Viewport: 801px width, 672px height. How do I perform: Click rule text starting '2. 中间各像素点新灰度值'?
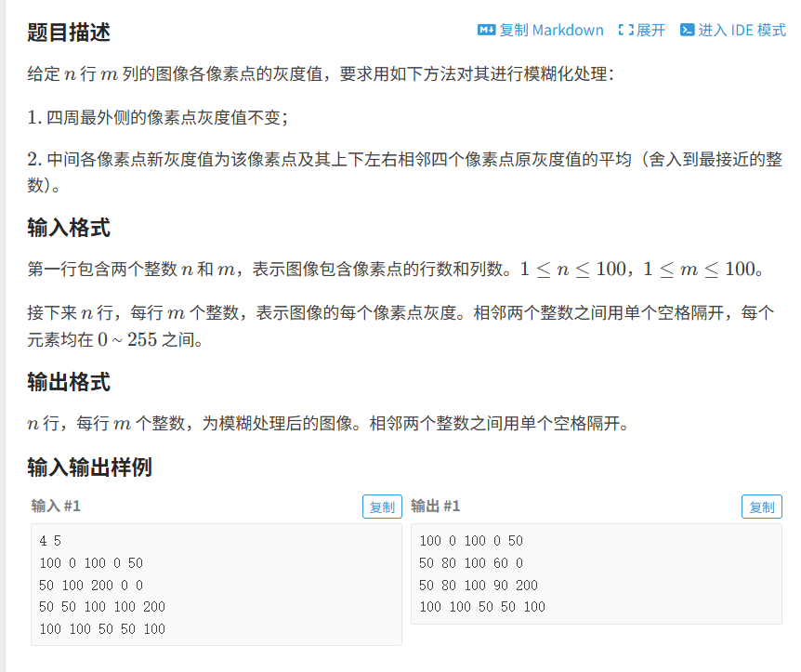(404, 172)
